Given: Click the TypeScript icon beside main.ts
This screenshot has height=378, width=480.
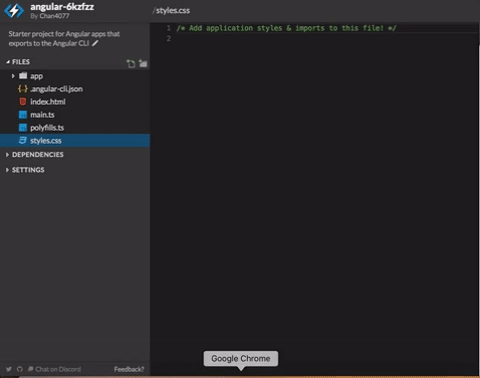Looking at the screenshot, I should pyautogui.click(x=23, y=115).
